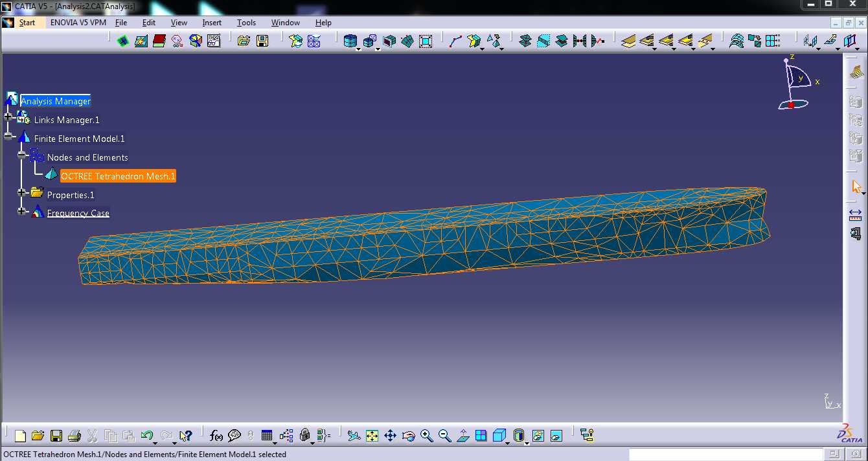The width and height of the screenshot is (868, 461).
Task: Click the Zoom In magnifier
Action: (x=426, y=436)
